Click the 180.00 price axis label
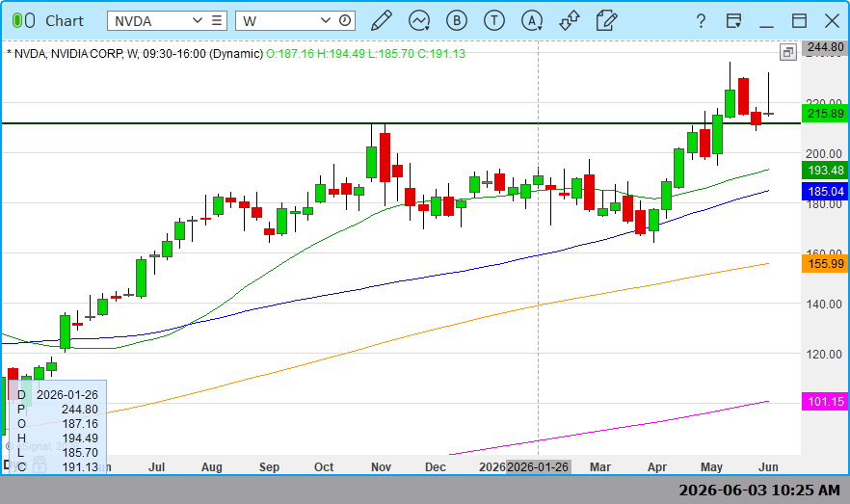 (823, 204)
